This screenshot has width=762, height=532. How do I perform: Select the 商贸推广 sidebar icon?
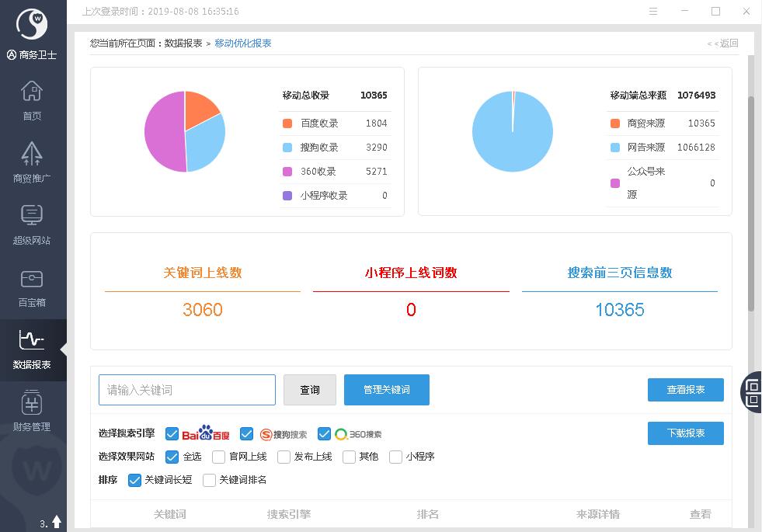[x=32, y=154]
